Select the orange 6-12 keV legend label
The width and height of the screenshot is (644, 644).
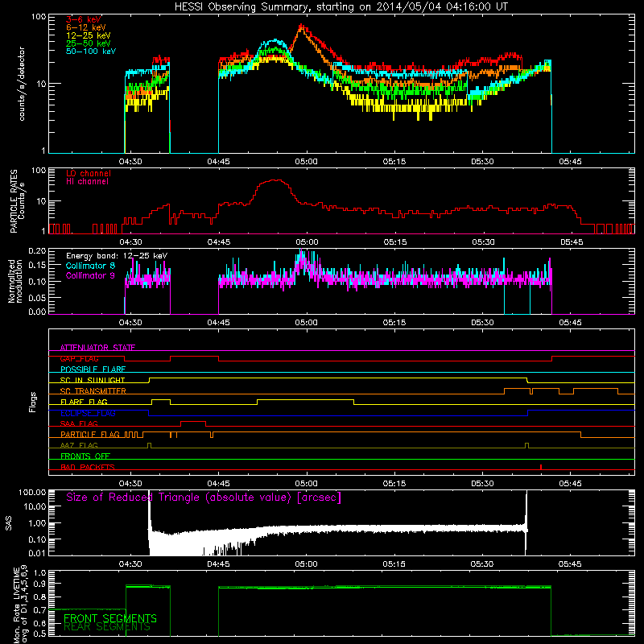(x=86, y=27)
